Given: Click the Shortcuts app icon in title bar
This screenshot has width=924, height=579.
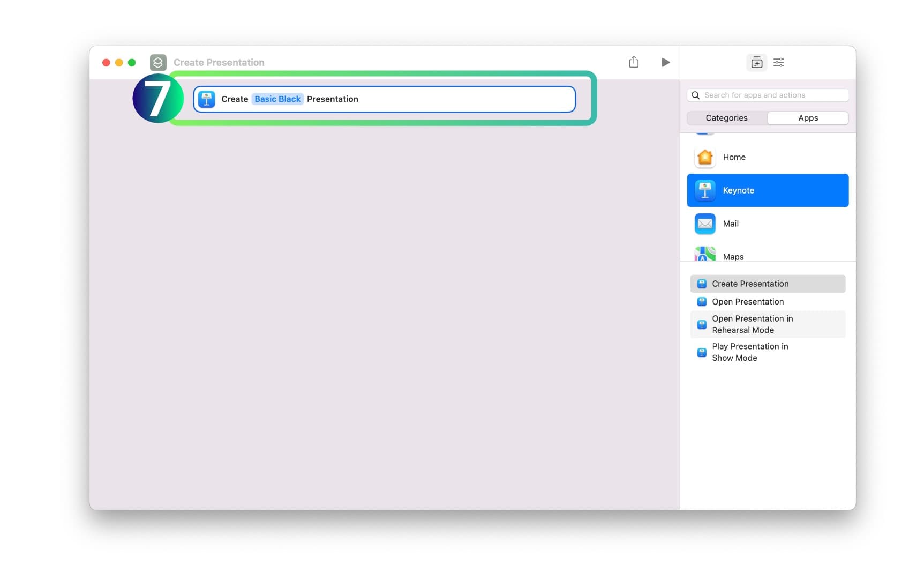Looking at the screenshot, I should (158, 63).
